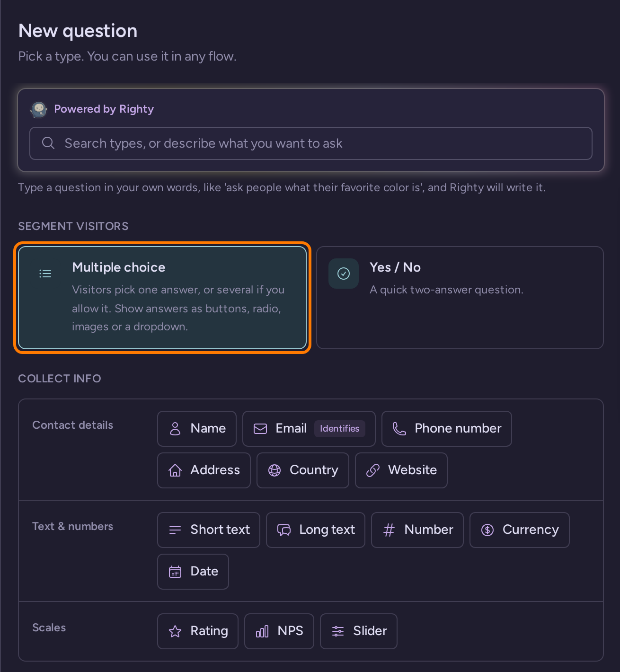The width and height of the screenshot is (620, 672).
Task: Choose the Yes / No question card
Action: pyautogui.click(x=460, y=298)
